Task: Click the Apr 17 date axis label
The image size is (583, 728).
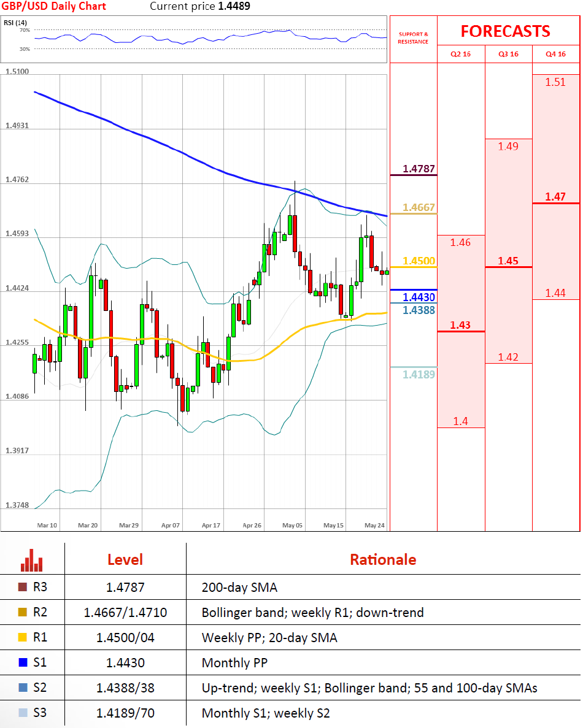Action: click(x=211, y=526)
